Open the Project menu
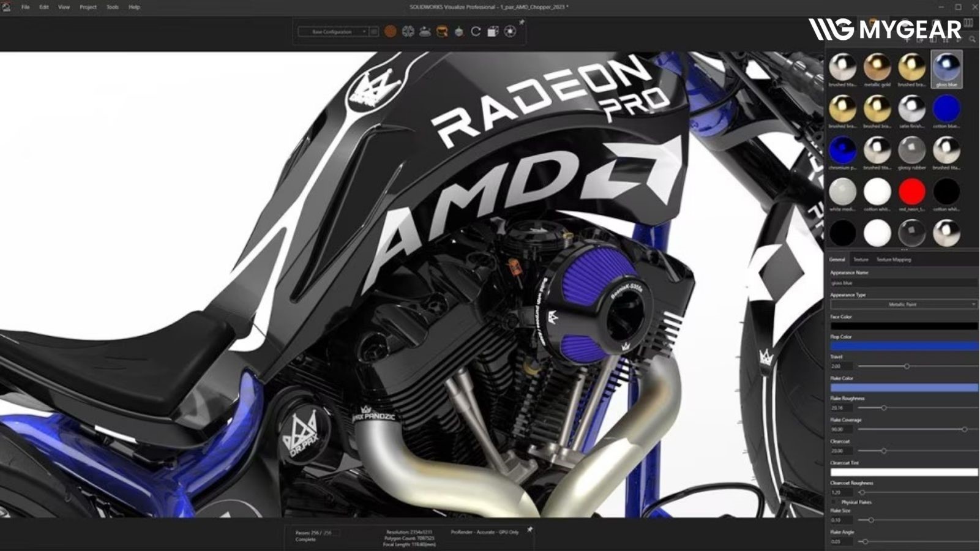Image resolution: width=980 pixels, height=551 pixels. 88,7
